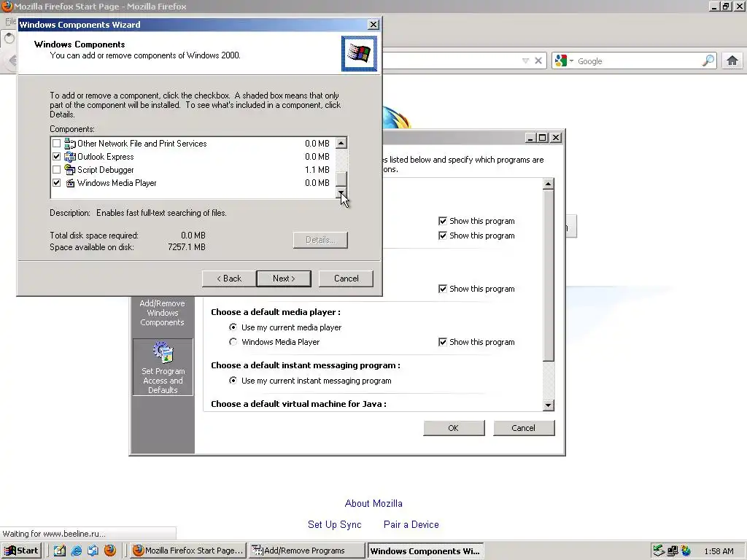Click the Other Network File and Print Services icon

(x=70, y=144)
